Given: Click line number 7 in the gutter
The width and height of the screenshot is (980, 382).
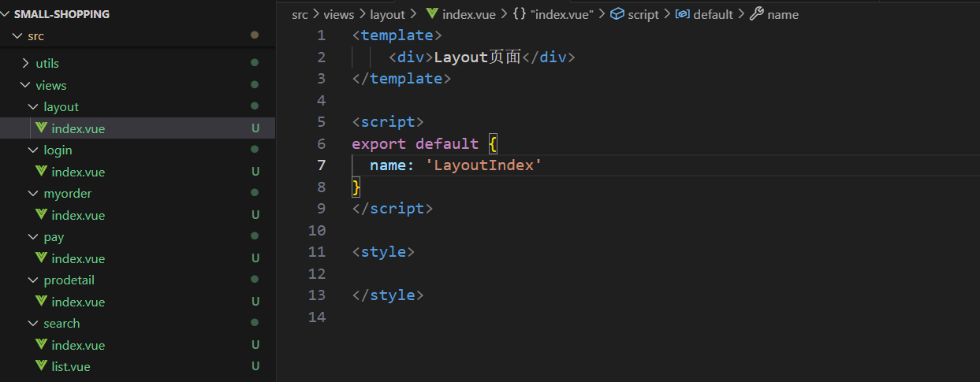Looking at the screenshot, I should [321, 165].
